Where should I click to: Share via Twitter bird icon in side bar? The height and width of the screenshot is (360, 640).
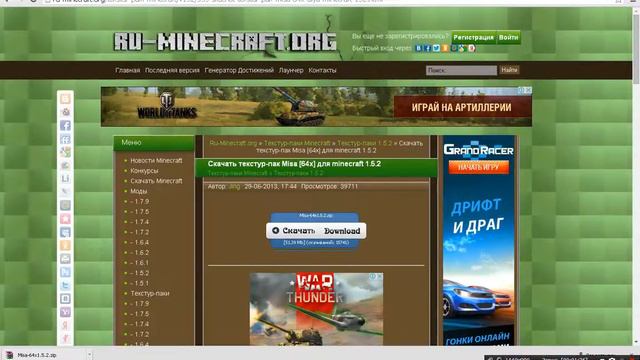(x=65, y=285)
